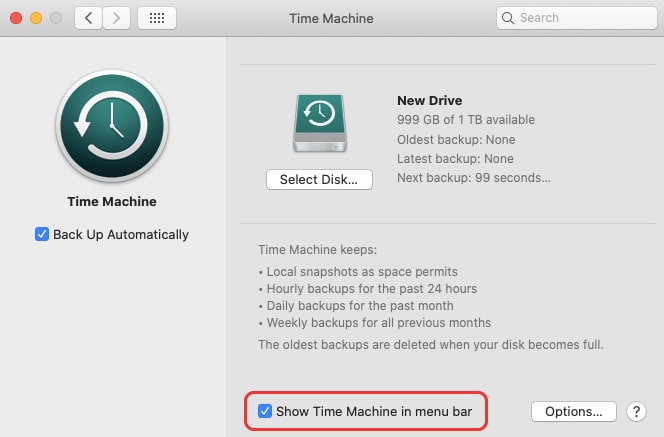Click 'Daily backups for the past month'

tap(356, 306)
